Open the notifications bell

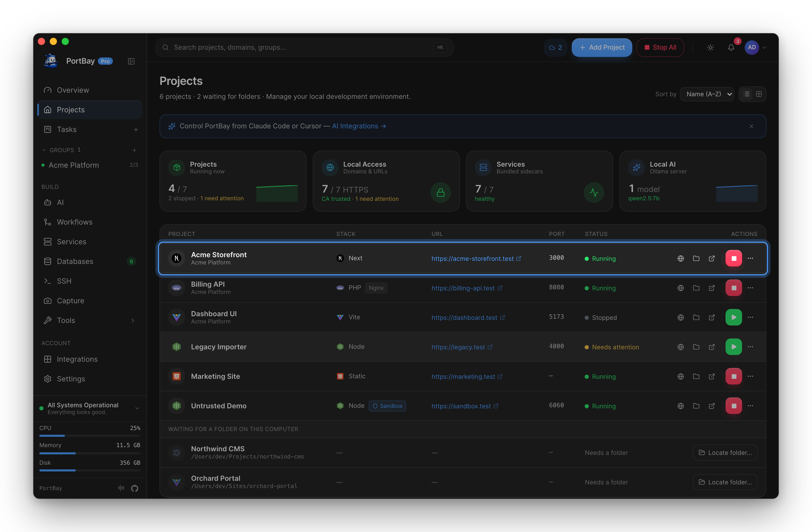pos(731,48)
